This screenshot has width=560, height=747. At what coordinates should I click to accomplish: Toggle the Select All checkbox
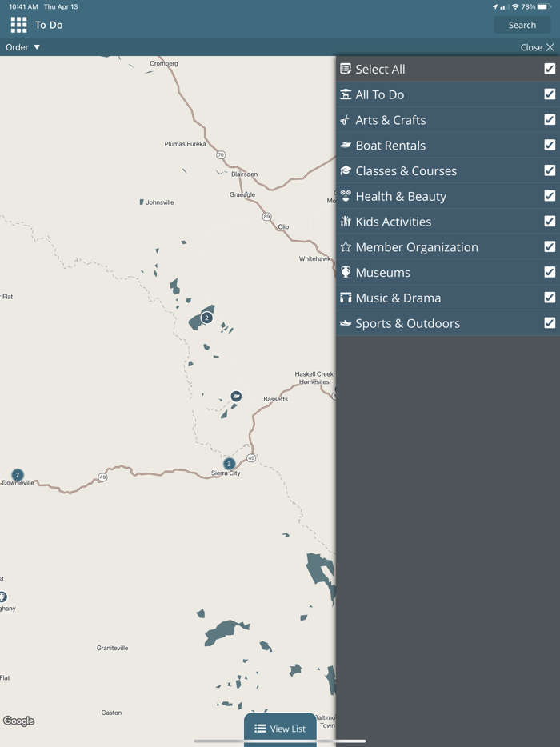tap(550, 69)
